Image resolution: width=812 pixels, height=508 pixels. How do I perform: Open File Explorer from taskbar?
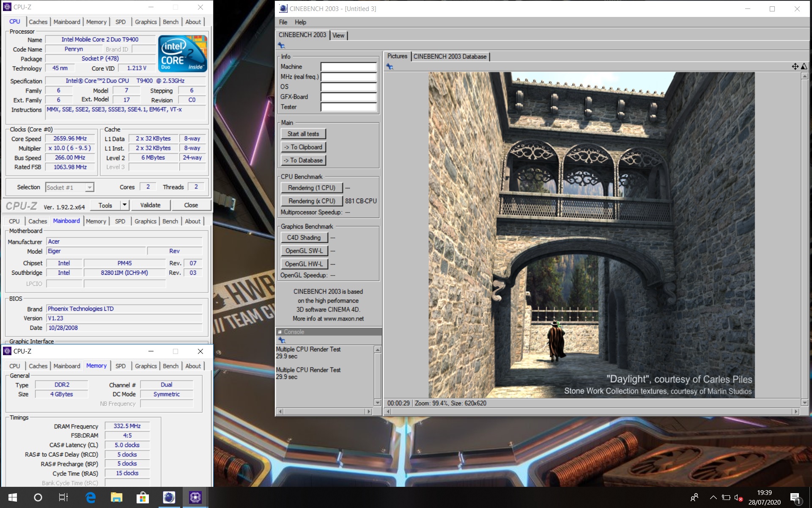[116, 497]
